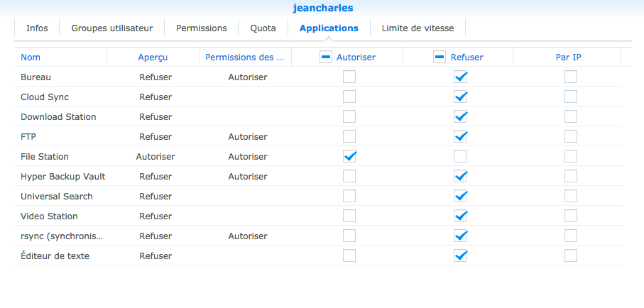Open the Permissions tab

(x=202, y=28)
